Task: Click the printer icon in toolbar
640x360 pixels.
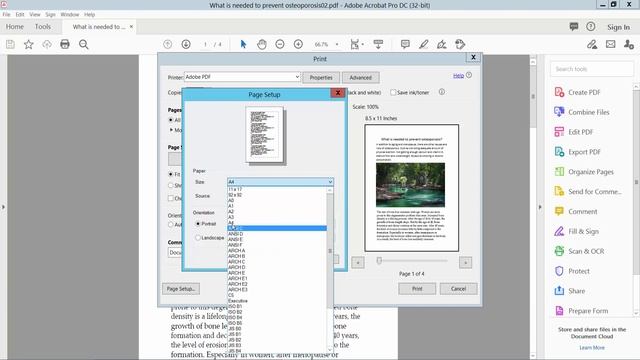Action: tap(65, 44)
